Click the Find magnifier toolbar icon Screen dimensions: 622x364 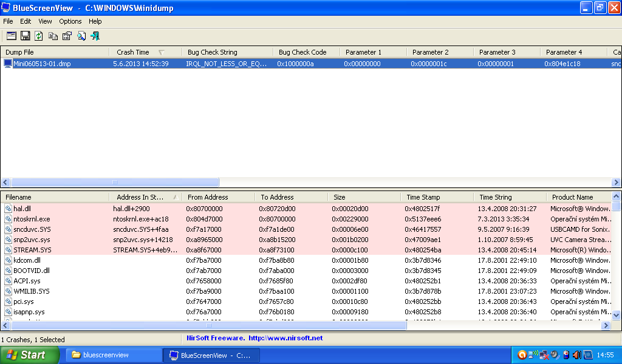81,36
